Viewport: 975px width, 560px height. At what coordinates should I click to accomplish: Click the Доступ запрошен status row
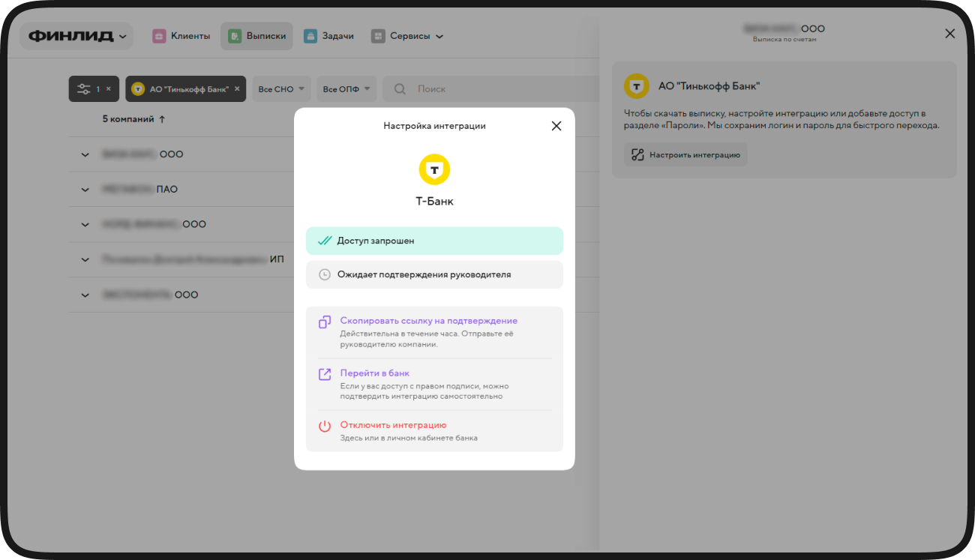point(434,241)
